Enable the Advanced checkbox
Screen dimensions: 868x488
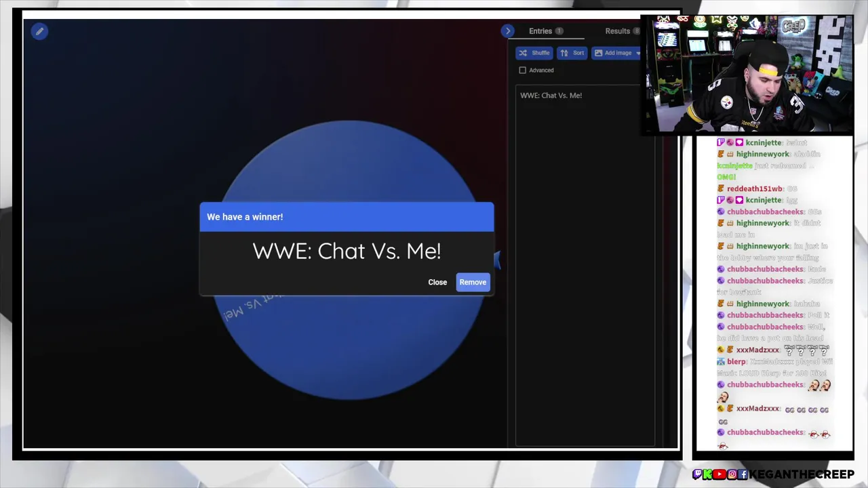[522, 70]
